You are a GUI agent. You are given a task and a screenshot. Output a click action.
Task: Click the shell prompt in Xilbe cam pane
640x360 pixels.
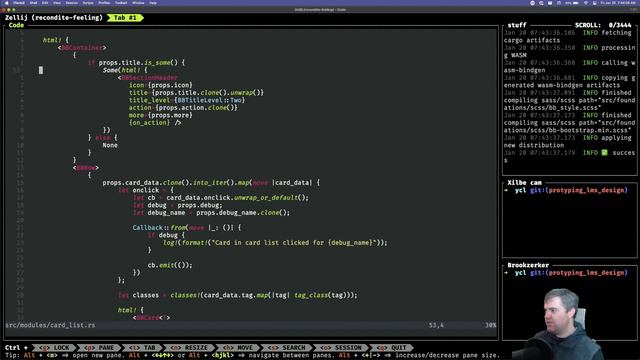pyautogui.click(x=566, y=190)
